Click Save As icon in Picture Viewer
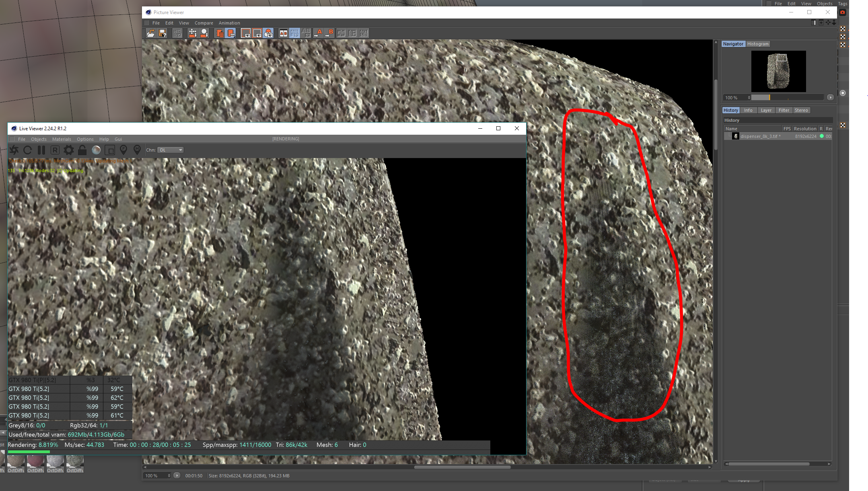Screen dimensions: 868x491 (162, 33)
